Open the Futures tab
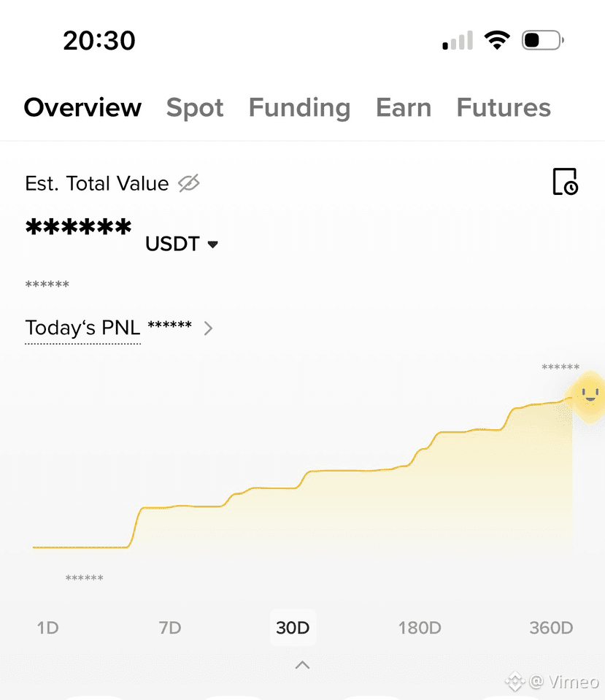Viewport: 605px width, 700px height. point(504,107)
